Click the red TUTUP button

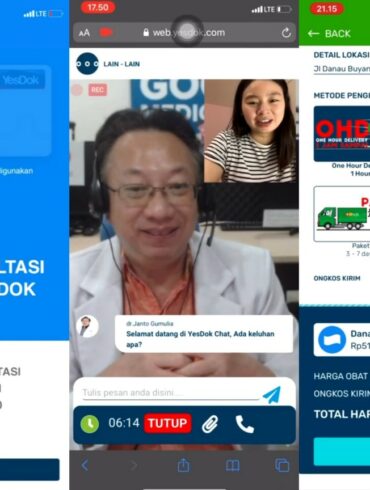tap(168, 423)
